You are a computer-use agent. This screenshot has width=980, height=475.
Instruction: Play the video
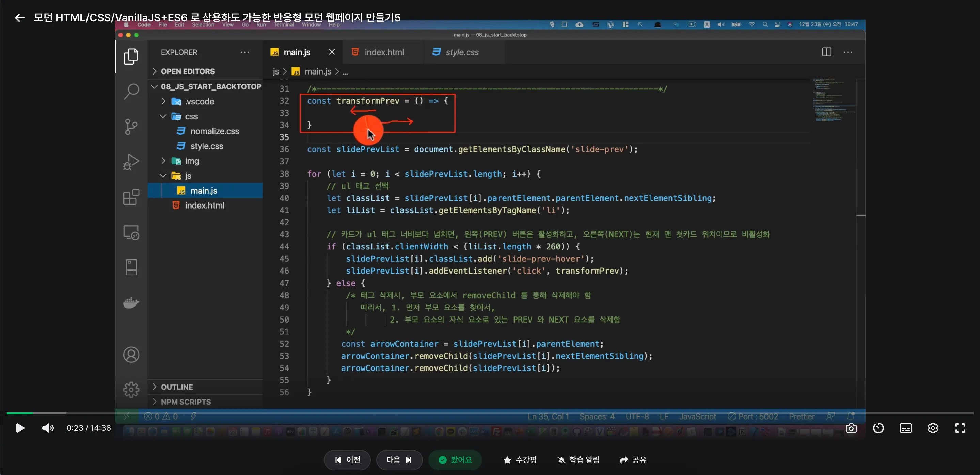pos(20,428)
